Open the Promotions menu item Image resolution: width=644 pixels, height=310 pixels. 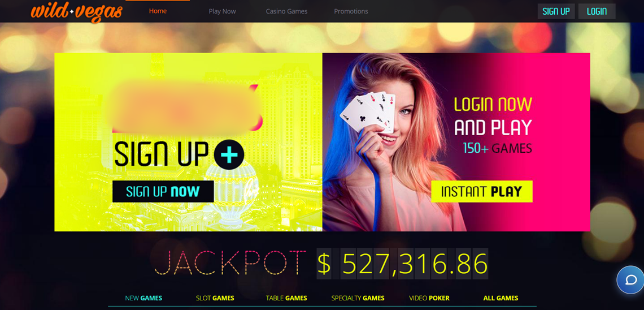(351, 11)
